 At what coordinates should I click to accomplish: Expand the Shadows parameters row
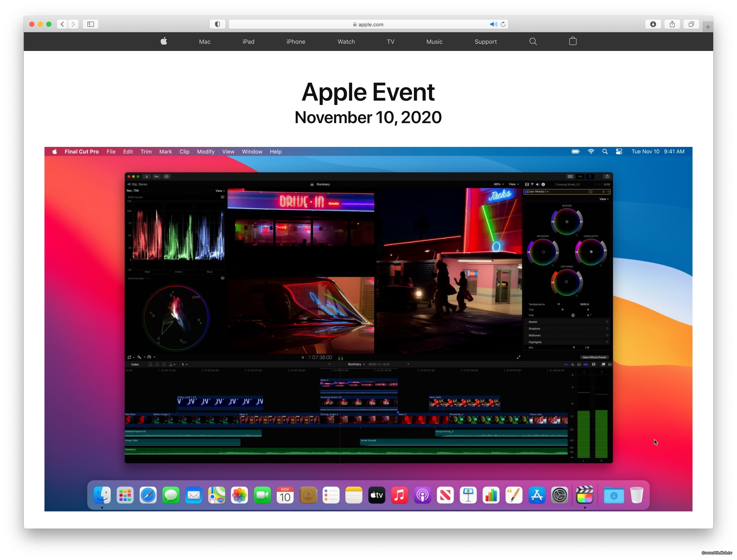[x=567, y=329]
